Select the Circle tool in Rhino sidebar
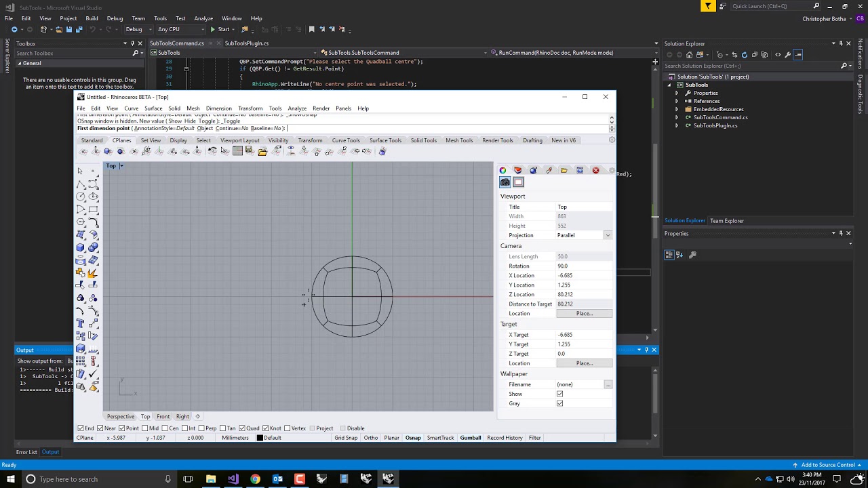 point(81,197)
